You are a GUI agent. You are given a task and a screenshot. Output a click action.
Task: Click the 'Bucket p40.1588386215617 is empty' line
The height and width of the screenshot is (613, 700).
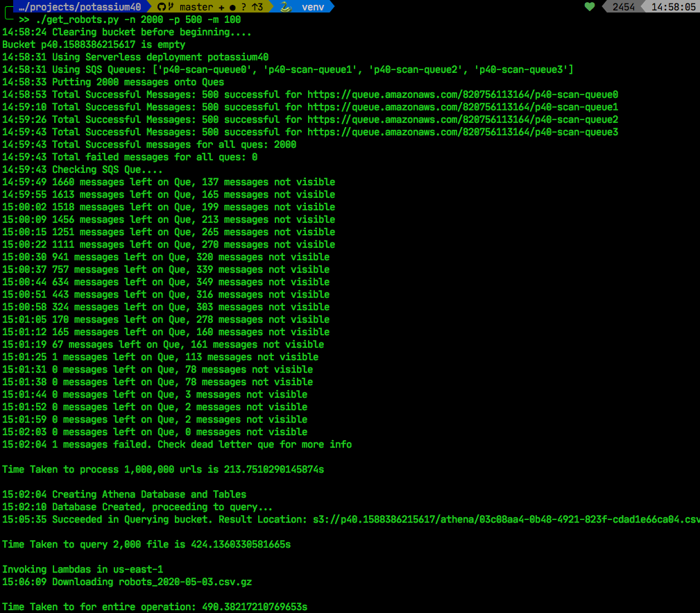pyautogui.click(x=94, y=44)
